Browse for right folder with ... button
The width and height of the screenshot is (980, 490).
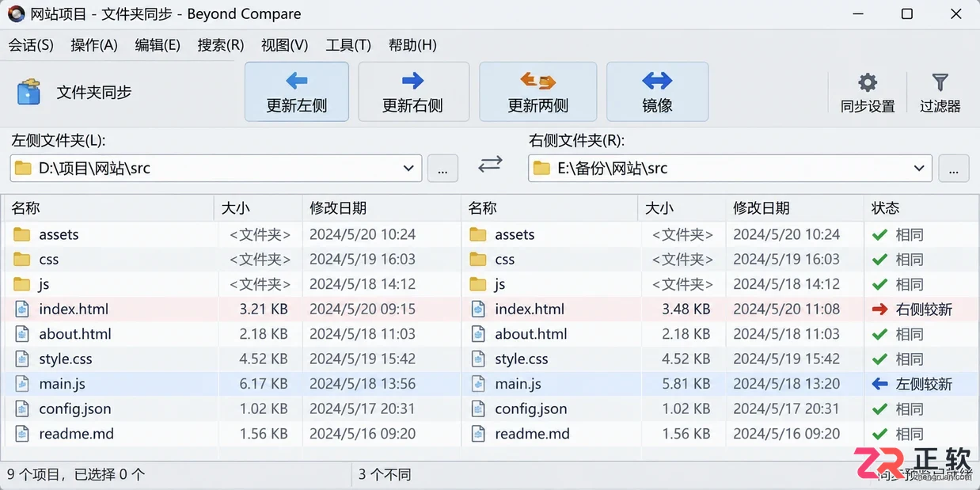click(x=953, y=168)
